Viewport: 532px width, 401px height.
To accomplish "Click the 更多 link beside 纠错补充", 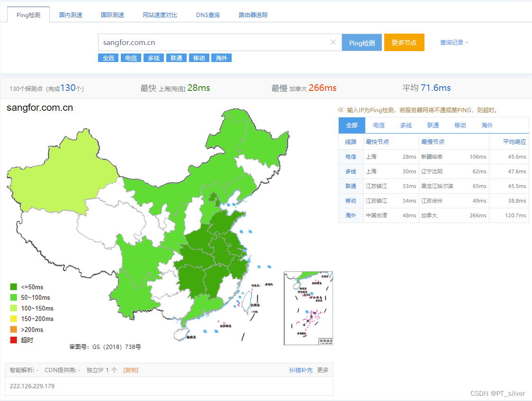I will point(323,370).
